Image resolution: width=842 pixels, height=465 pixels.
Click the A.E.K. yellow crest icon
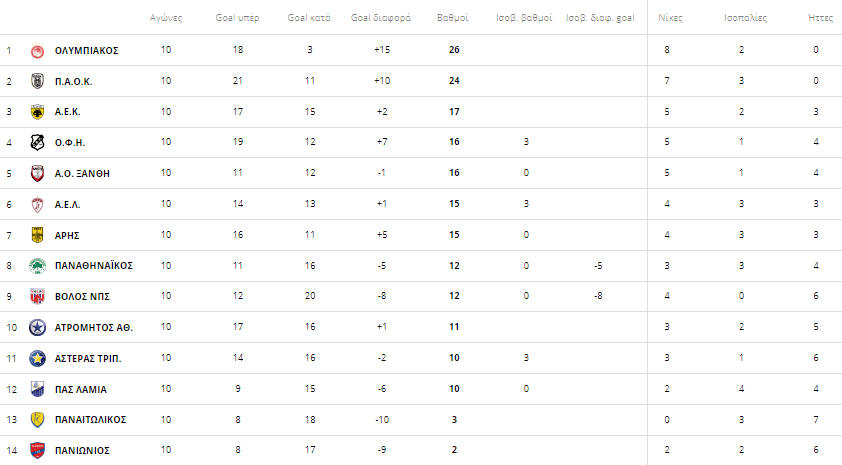point(37,112)
